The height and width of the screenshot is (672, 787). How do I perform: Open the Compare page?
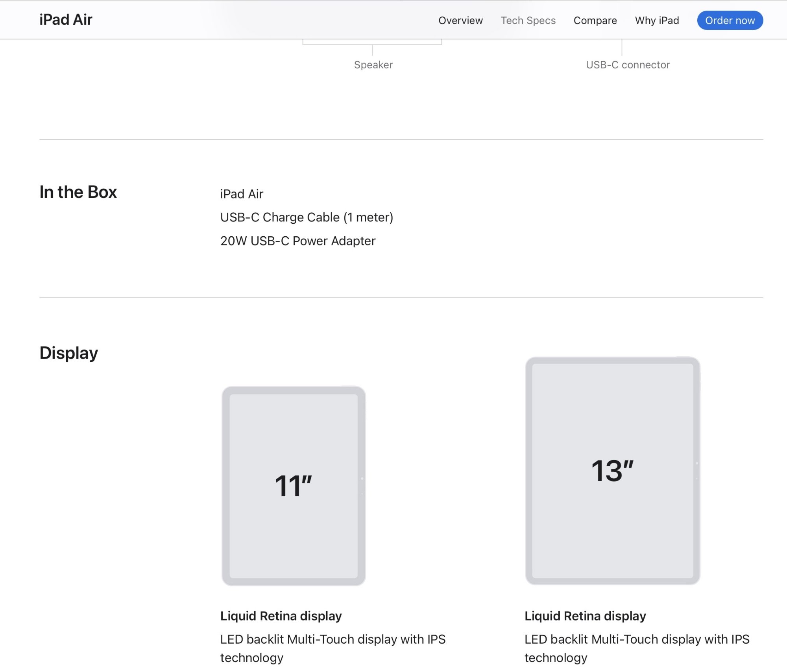coord(595,20)
